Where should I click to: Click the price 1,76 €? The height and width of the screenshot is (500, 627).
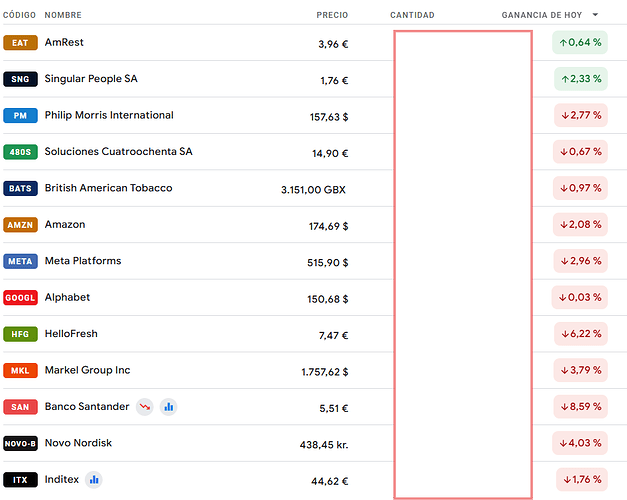coord(334,80)
